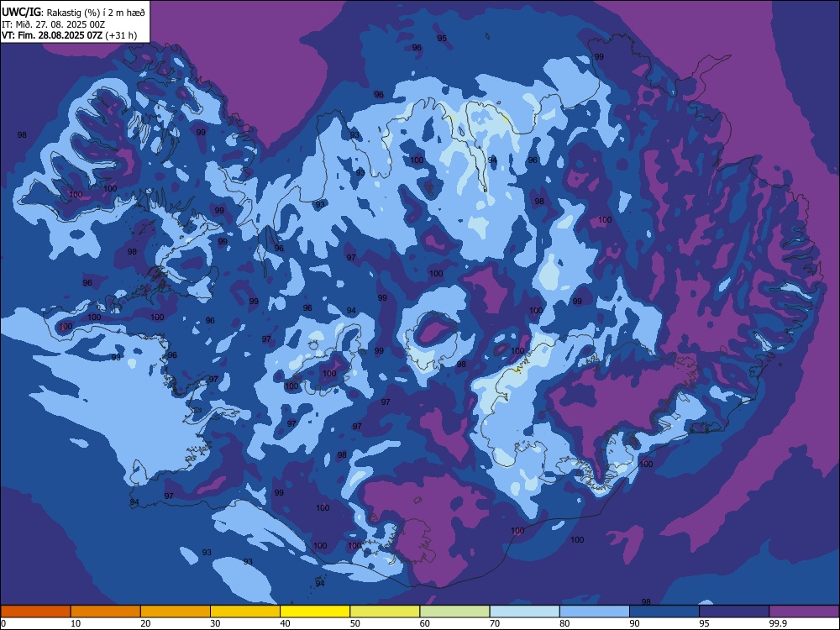The width and height of the screenshot is (840, 630).
Task: Select the bright yellow 40–50 legend swatch
Action: 315,612
